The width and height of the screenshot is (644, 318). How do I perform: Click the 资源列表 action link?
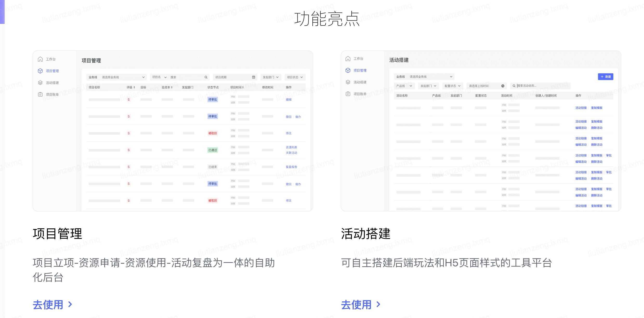(x=291, y=147)
